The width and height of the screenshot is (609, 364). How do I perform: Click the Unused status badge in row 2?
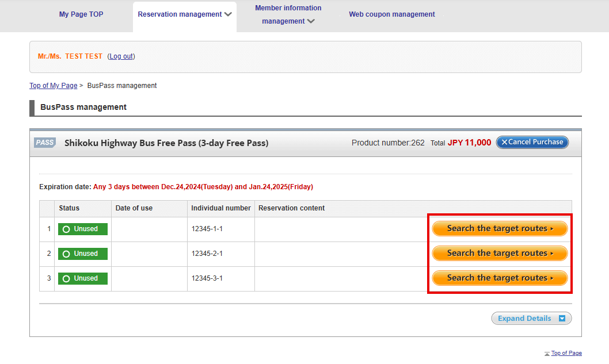82,254
